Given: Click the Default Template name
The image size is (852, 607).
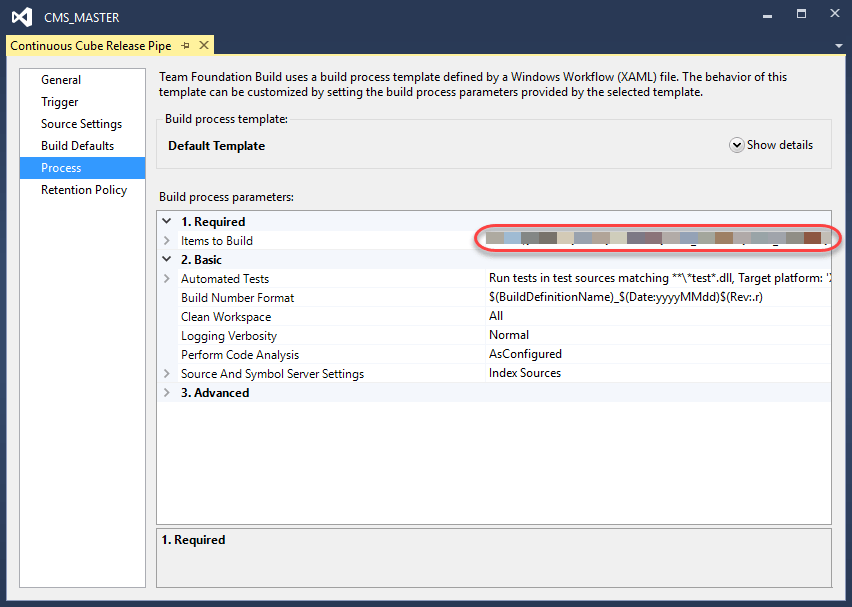Looking at the screenshot, I should (216, 146).
